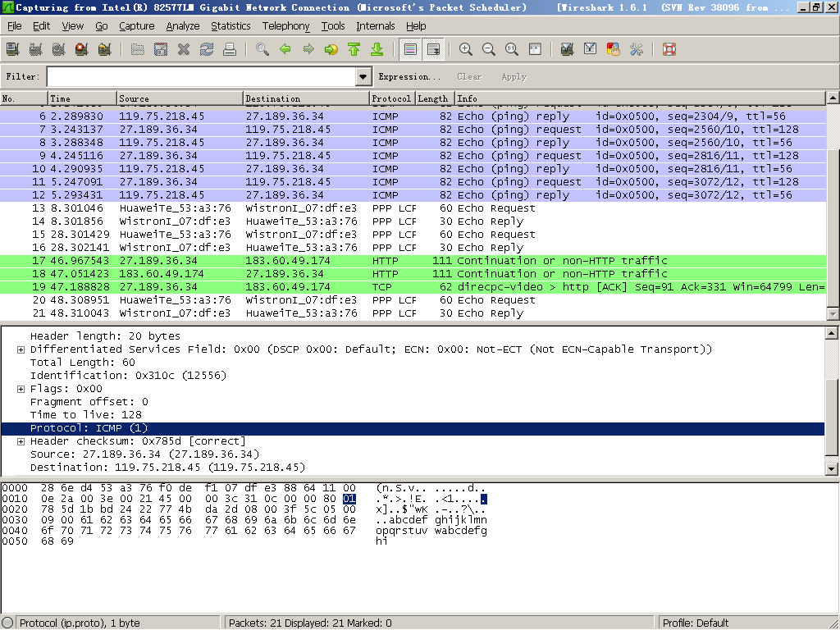Image resolution: width=840 pixels, height=630 pixels.
Task: Toggle packet list colorization
Action: pyautogui.click(x=410, y=49)
